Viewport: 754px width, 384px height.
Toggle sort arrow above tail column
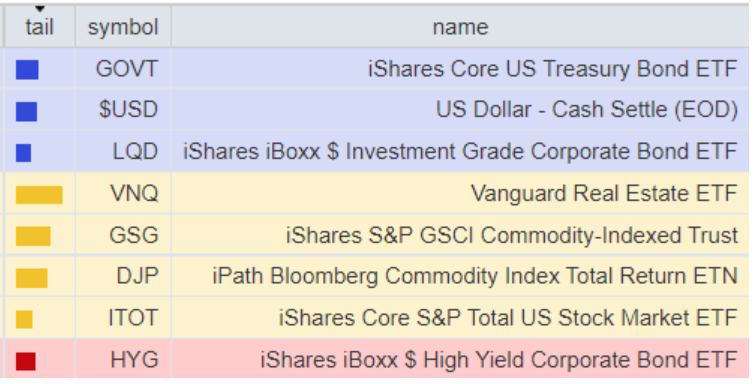click(x=40, y=9)
